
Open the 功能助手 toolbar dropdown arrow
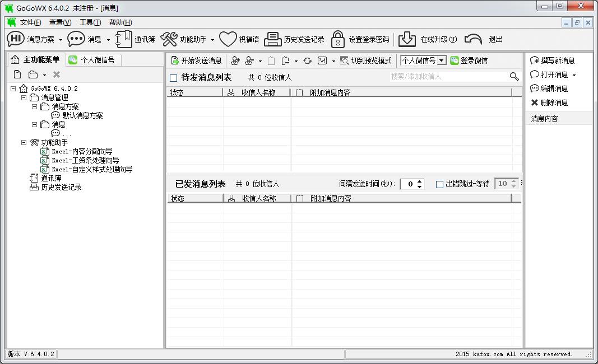pos(212,40)
